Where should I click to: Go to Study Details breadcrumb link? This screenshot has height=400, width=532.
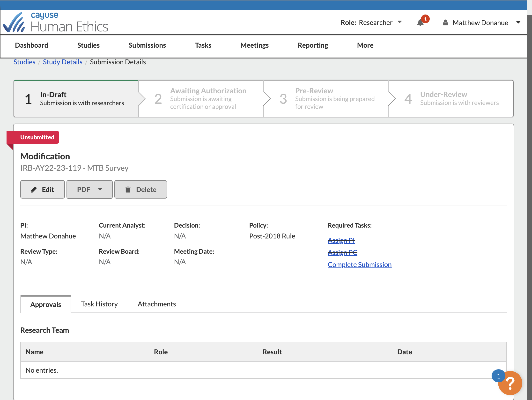tap(63, 62)
